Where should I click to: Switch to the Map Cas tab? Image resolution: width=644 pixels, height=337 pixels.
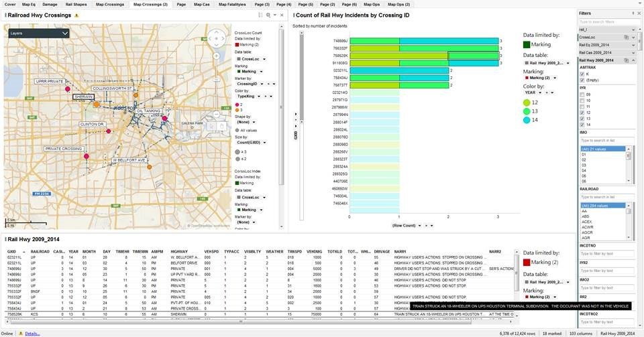[201, 4]
